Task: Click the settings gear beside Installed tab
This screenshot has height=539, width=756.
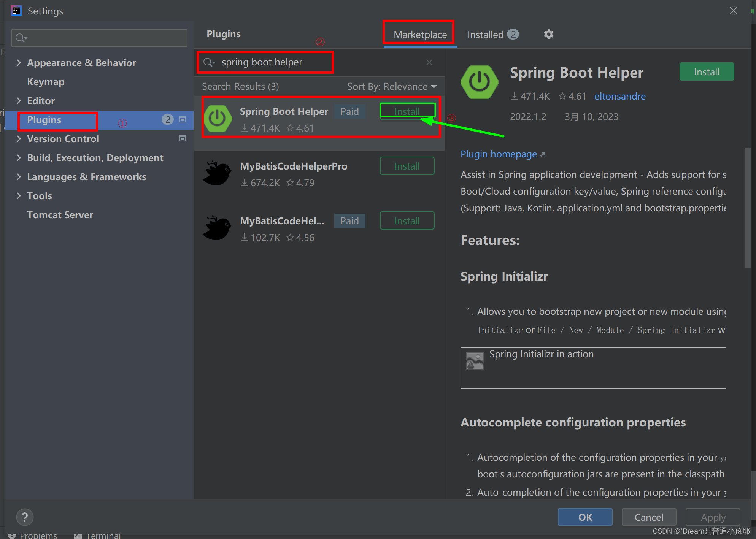Action: 549,34
